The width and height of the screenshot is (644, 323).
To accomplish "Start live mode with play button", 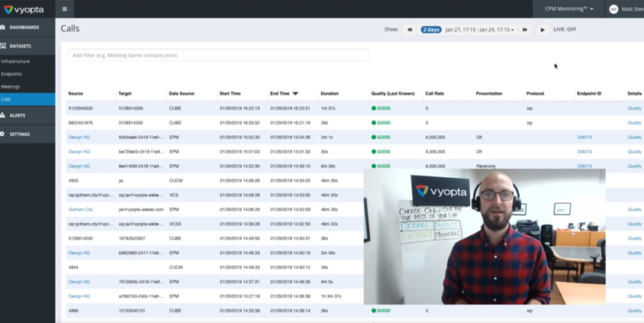I will pos(543,30).
